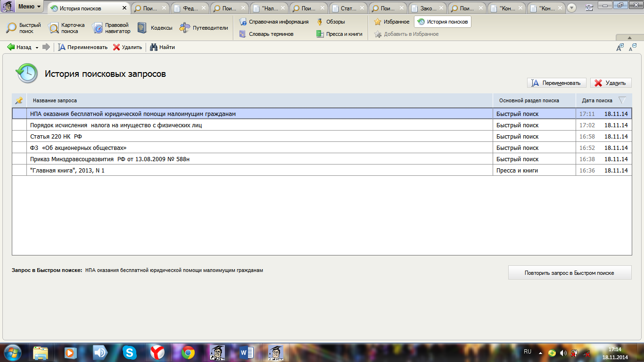Image resolution: width=644 pixels, height=362 pixels.
Task: Click the 17:02 time cell
Action: click(x=587, y=125)
